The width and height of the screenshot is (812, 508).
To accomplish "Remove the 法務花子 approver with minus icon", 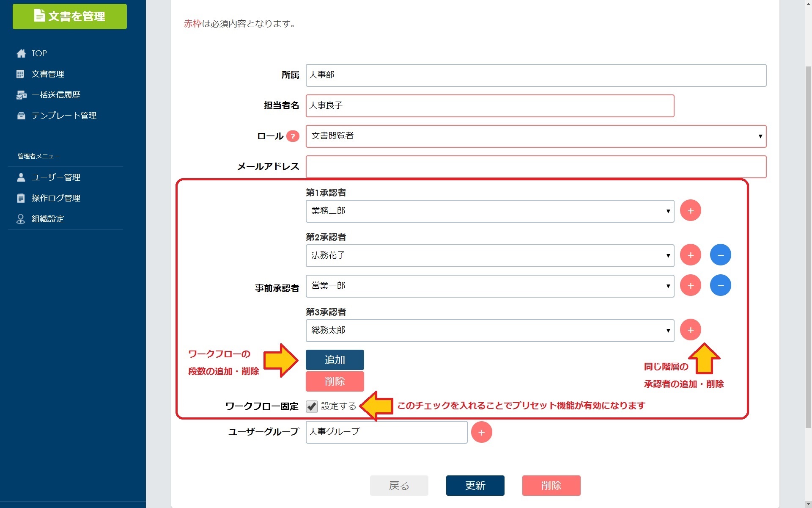I will point(720,255).
